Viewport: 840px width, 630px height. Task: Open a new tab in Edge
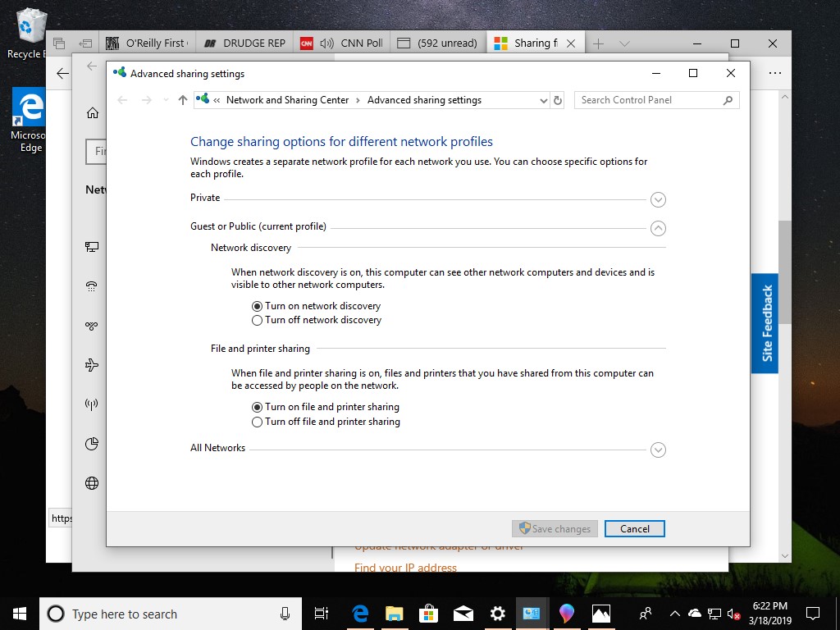coord(598,43)
